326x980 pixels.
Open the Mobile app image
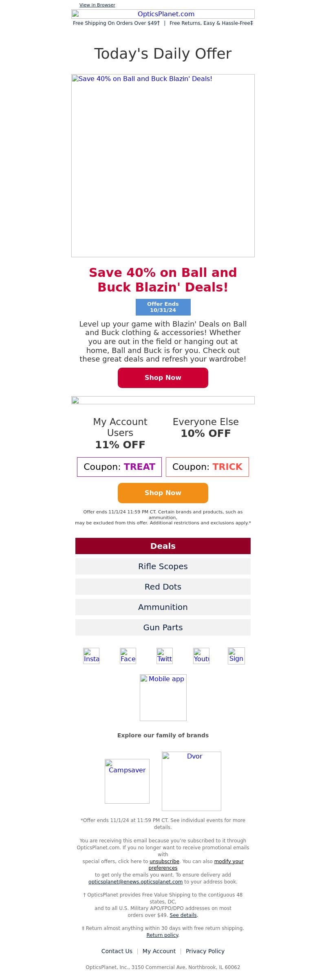tap(163, 697)
